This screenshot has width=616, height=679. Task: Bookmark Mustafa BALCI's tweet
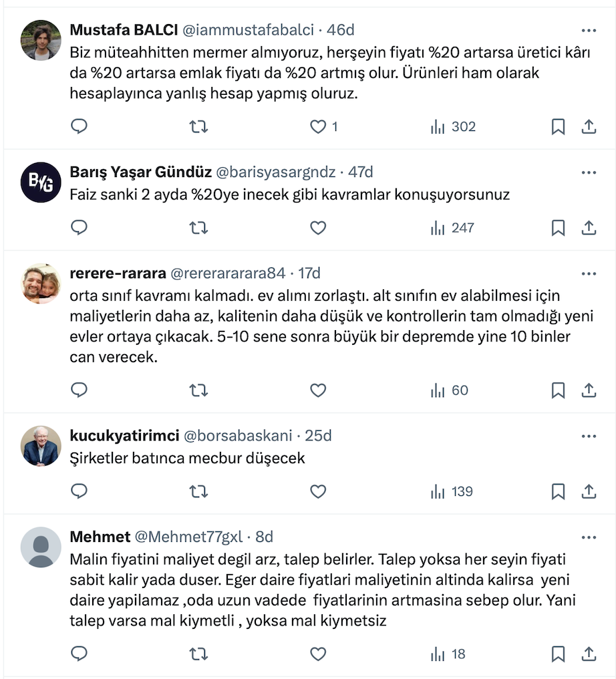pyautogui.click(x=558, y=127)
